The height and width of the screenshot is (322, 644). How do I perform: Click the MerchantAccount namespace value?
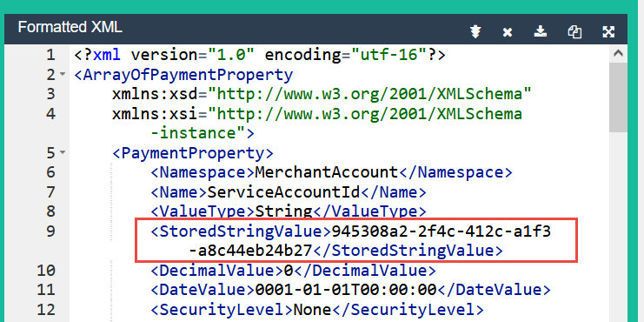pos(327,172)
